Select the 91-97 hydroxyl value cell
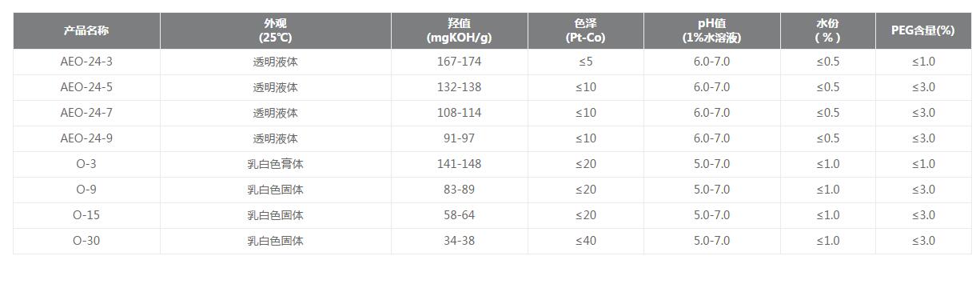The image size is (980, 292). pyautogui.click(x=460, y=138)
